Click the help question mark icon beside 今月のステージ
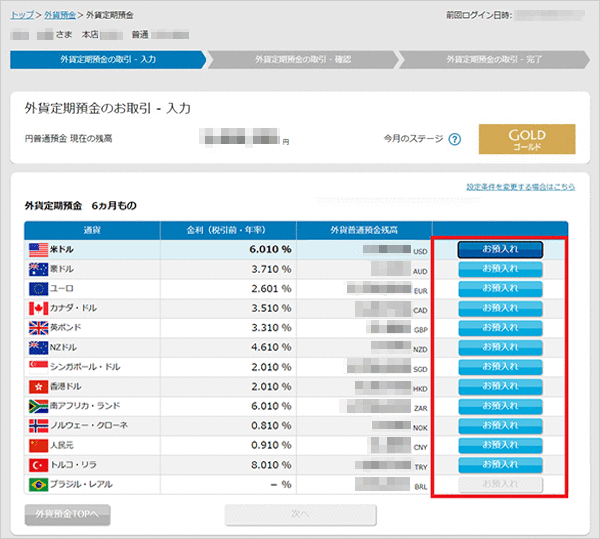This screenshot has width=600, height=539. [x=455, y=139]
